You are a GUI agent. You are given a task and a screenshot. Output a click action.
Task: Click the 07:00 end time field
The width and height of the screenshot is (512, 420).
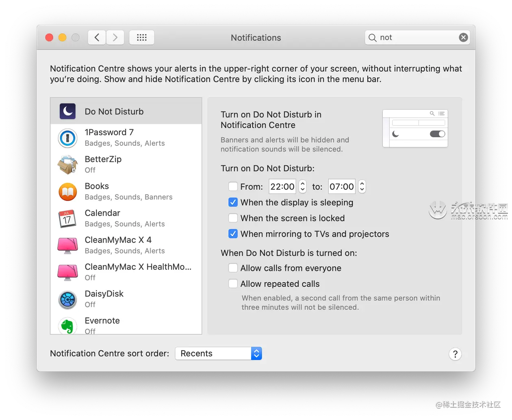[342, 186]
